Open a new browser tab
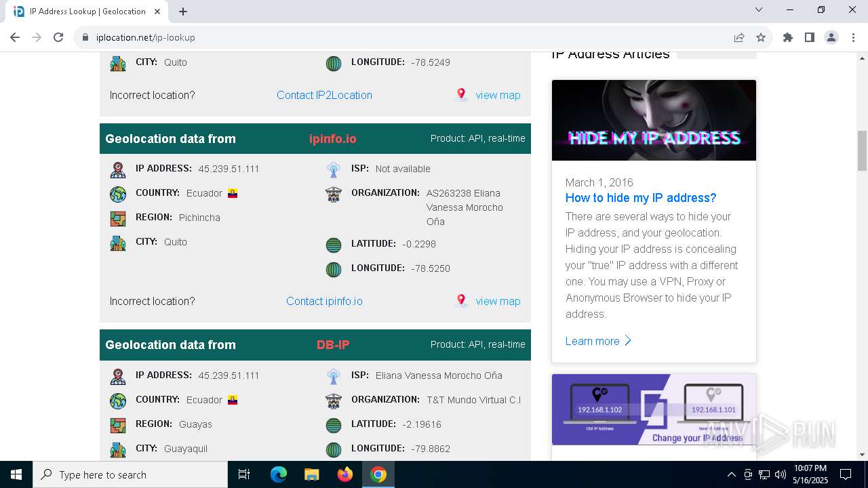 click(183, 12)
